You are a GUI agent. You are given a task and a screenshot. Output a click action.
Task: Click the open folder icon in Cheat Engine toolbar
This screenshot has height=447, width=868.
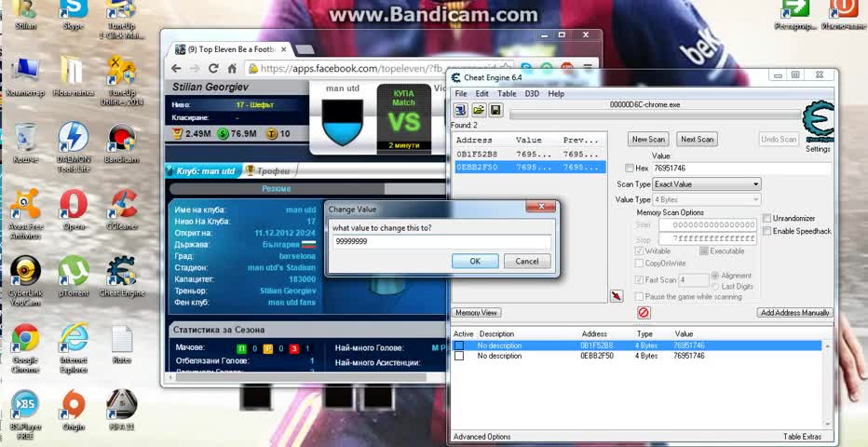[479, 110]
